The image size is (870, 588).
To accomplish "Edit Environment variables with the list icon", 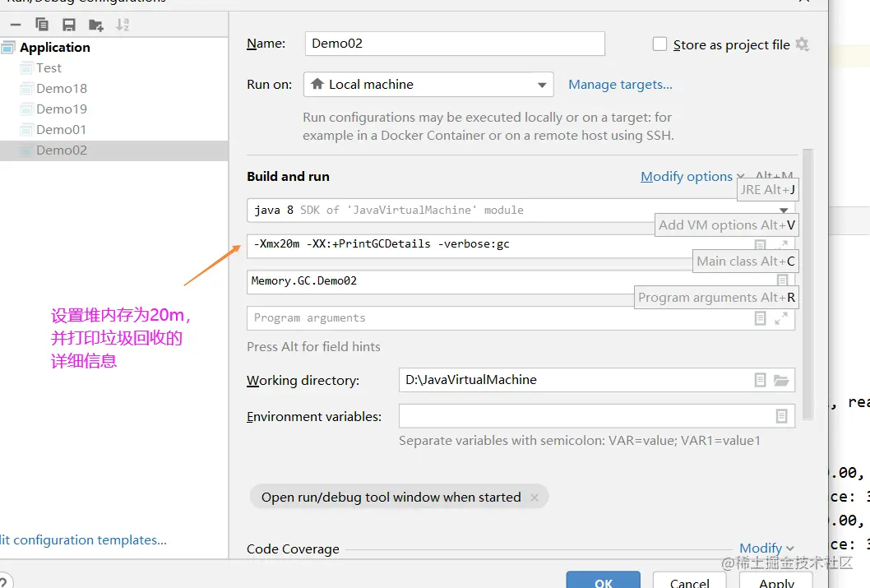I will pyautogui.click(x=781, y=416).
